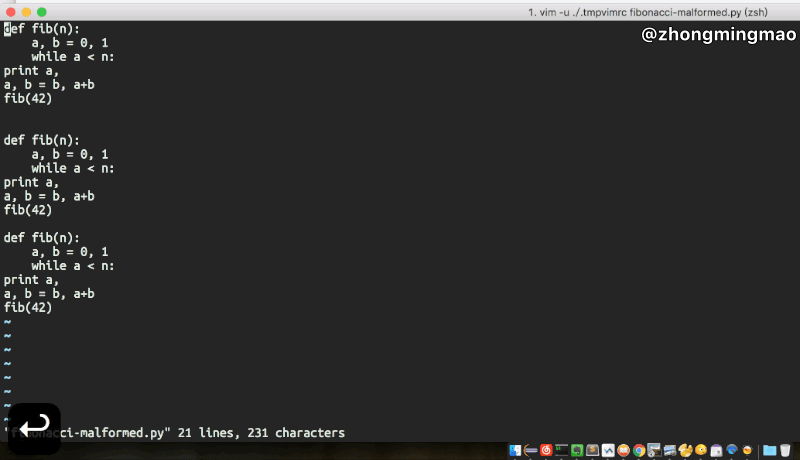The width and height of the screenshot is (800, 460).
Task: Place cursor on first "def fib(n):" line
Action: coord(42,29)
